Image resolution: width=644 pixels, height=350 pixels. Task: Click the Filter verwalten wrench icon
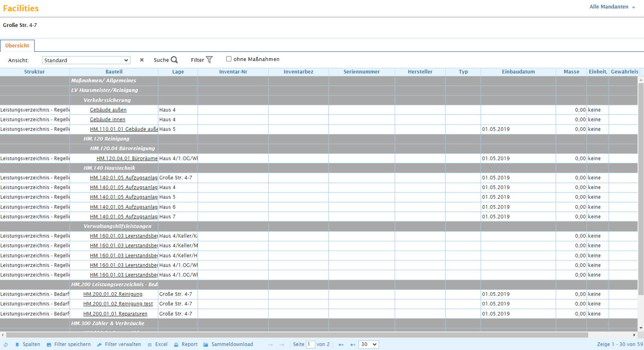pos(99,345)
